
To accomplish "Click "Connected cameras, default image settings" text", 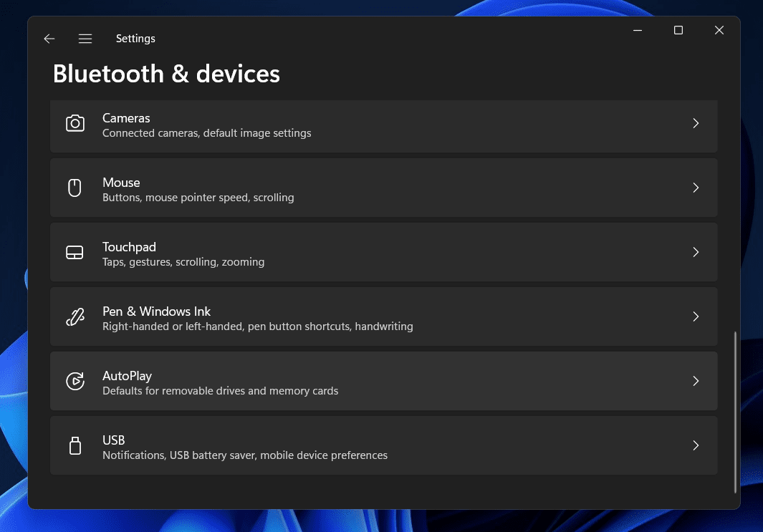I will [207, 133].
